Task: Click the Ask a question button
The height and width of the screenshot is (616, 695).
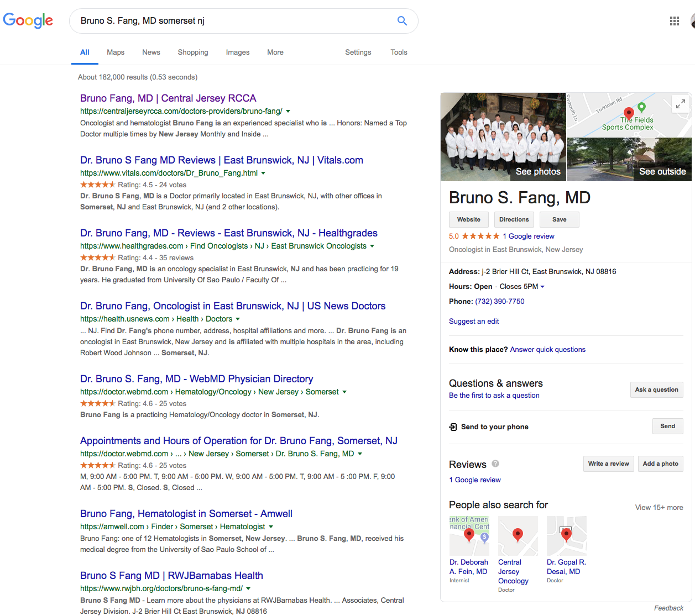Action: click(x=657, y=389)
